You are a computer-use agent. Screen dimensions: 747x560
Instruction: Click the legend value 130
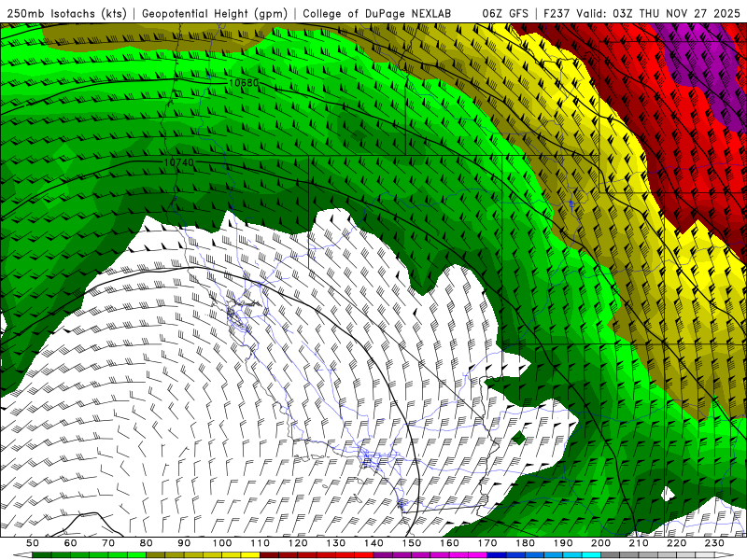[336, 543]
